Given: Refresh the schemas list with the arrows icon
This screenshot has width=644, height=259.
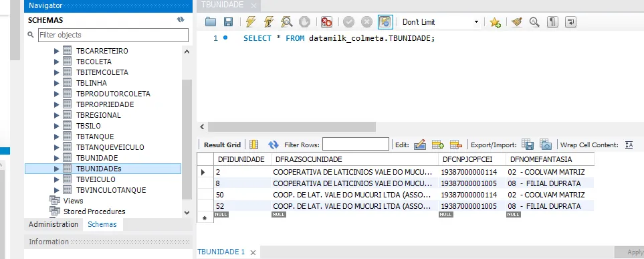Looking at the screenshot, I should pos(181,19).
